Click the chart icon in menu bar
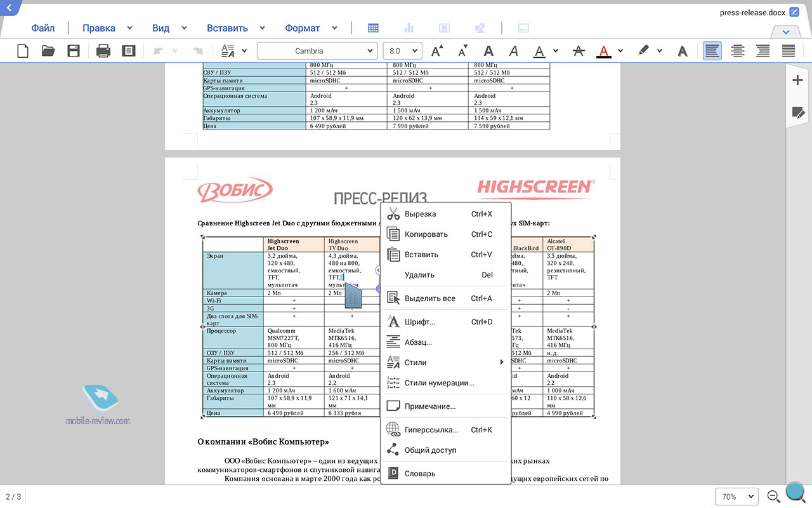The width and height of the screenshot is (812, 508). (409, 28)
